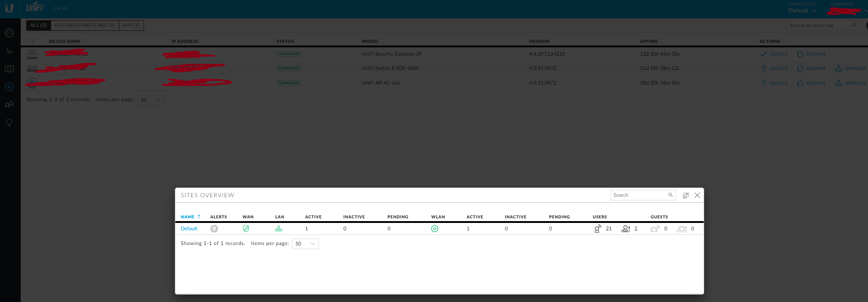Open the Clients page in sidebar
The height and width of the screenshot is (302, 868).
[9, 105]
